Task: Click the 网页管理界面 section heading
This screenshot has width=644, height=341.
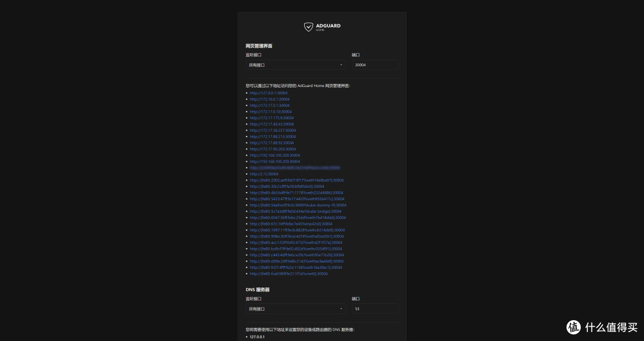Action: click(259, 46)
